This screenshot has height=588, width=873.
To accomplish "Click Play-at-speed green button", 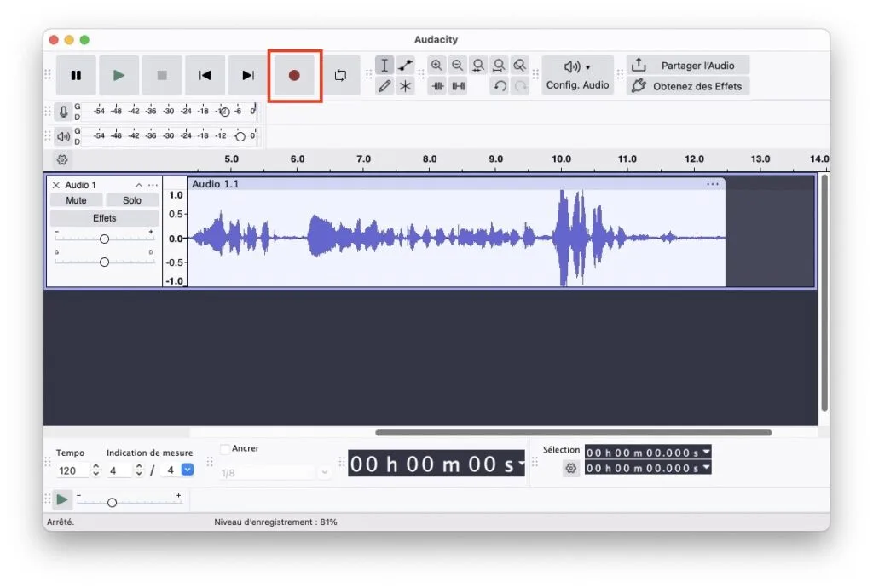I will tap(62, 500).
